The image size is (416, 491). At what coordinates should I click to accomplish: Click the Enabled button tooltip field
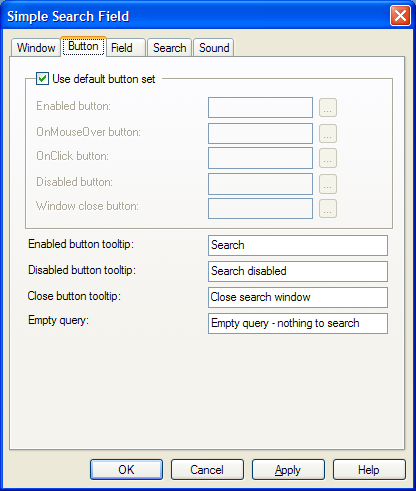(x=298, y=245)
